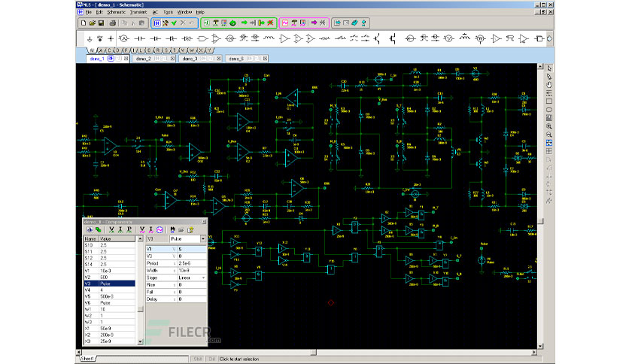Screen dimensions: 629x364
Task: Open the Transient menu
Action: (138, 13)
